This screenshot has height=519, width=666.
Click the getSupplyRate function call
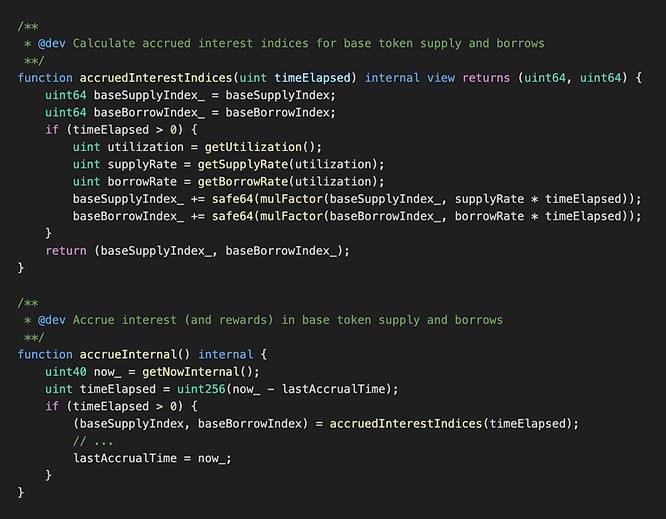coord(243,164)
